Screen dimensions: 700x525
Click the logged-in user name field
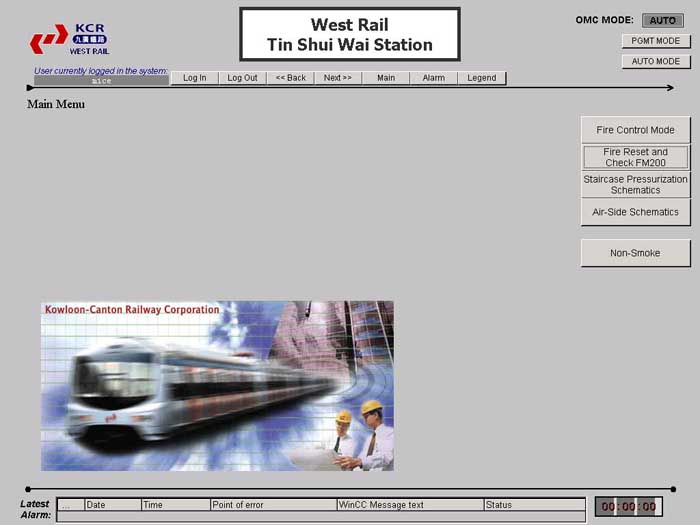point(101,81)
